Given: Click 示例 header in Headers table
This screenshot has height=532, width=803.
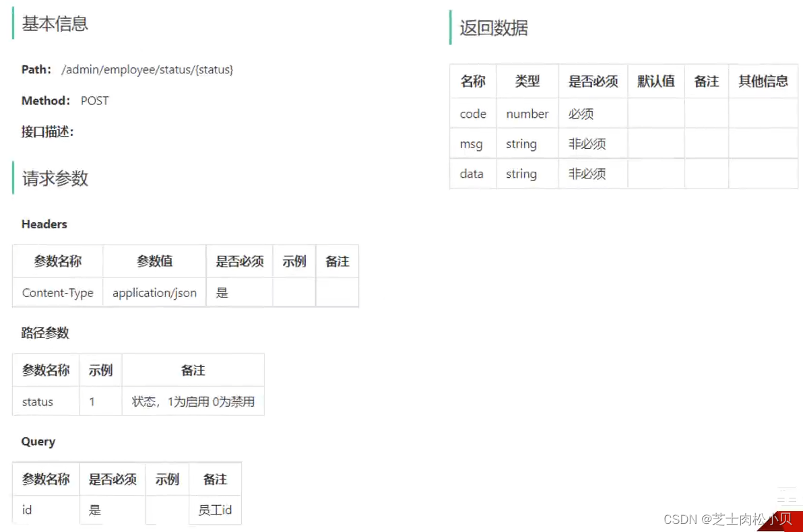Looking at the screenshot, I should 294,262.
